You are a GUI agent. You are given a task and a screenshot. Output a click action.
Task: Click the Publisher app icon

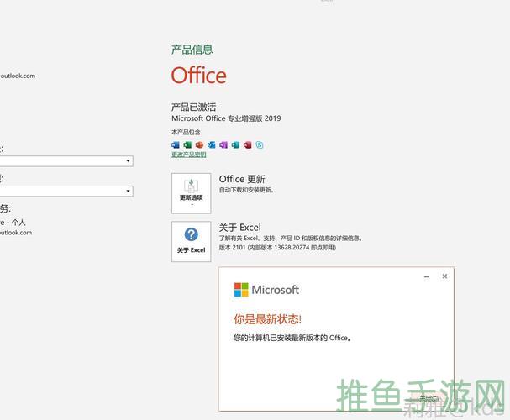point(235,144)
